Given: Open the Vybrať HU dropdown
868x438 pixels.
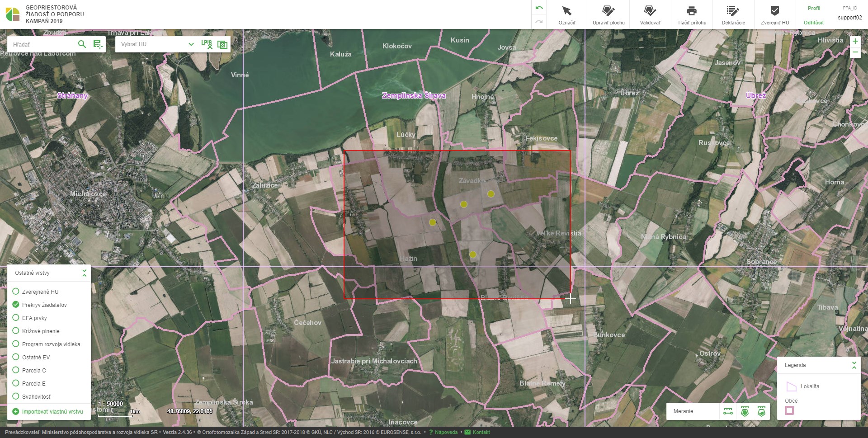Looking at the screenshot, I should point(157,44).
